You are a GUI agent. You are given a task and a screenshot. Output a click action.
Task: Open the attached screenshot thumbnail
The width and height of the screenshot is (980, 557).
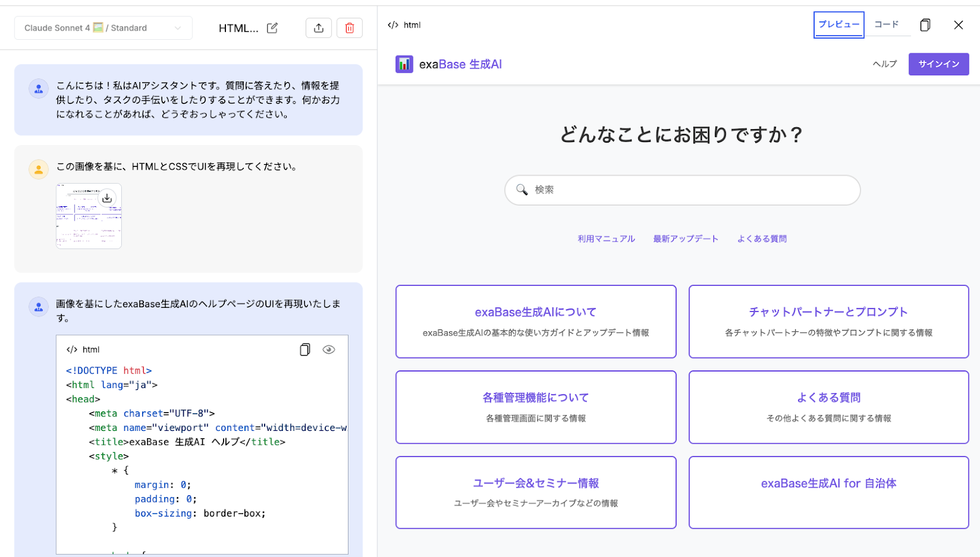[89, 216]
